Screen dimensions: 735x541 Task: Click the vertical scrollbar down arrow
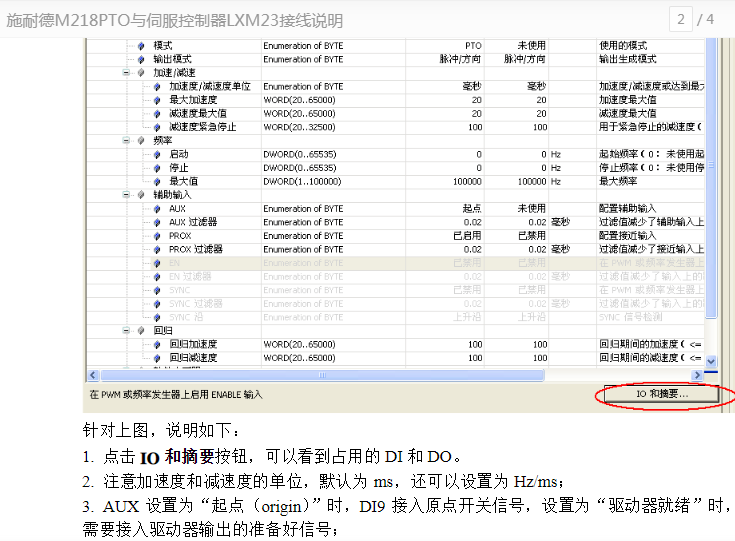[712, 360]
